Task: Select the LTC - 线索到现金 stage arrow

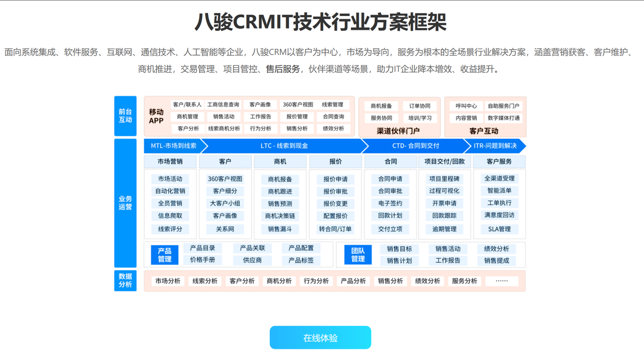Action: coord(284,146)
